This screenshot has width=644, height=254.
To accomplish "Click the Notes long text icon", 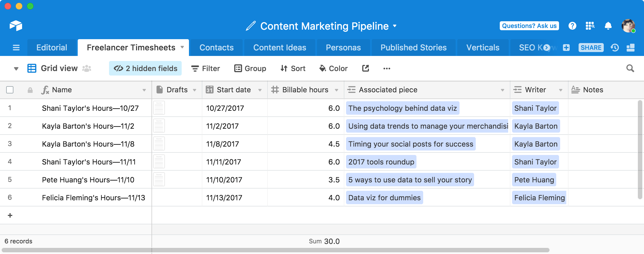I will tap(576, 90).
